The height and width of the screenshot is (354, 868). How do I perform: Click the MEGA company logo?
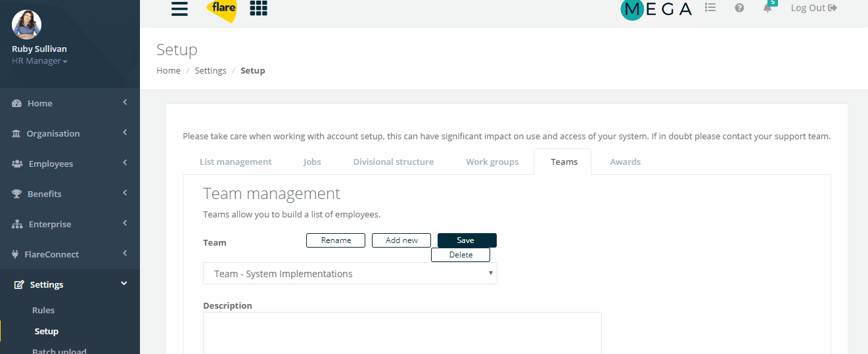click(x=656, y=9)
